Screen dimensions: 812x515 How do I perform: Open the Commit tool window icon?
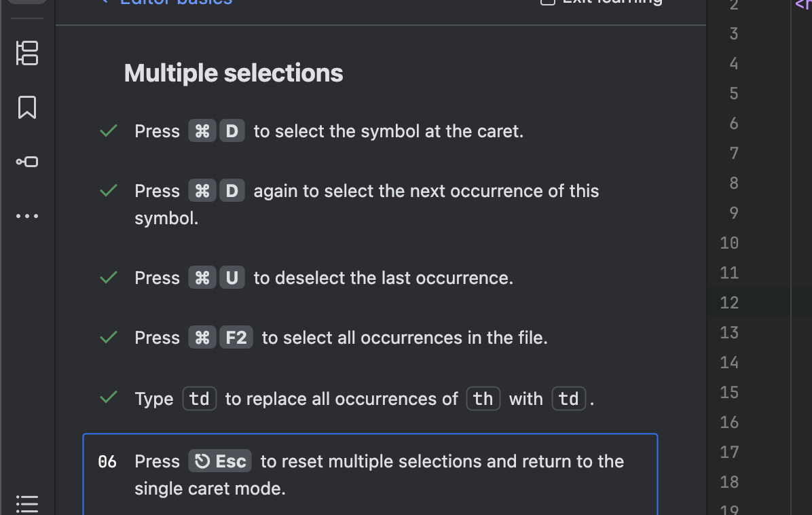[x=27, y=162]
